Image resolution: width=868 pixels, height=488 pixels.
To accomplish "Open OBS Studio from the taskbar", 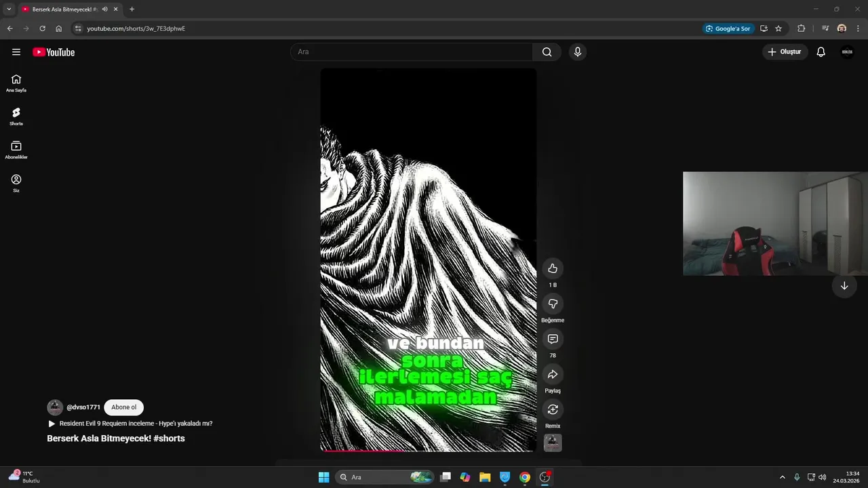I will pos(545,477).
